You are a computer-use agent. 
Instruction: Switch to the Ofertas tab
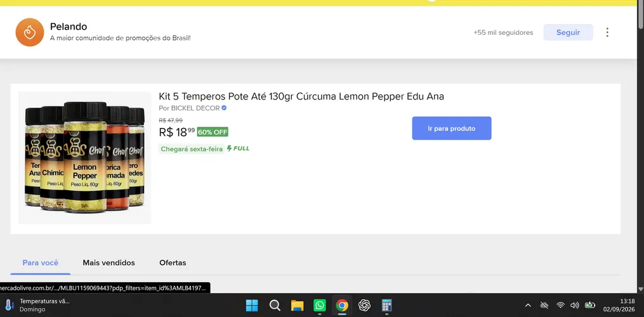[x=173, y=263]
